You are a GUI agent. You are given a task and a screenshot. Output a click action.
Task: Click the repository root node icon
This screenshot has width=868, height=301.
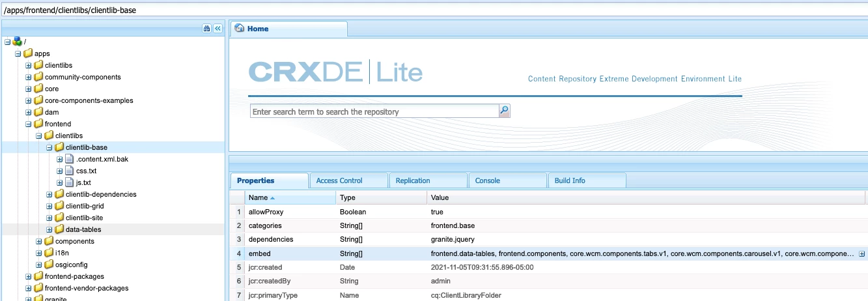pyautogui.click(x=17, y=42)
